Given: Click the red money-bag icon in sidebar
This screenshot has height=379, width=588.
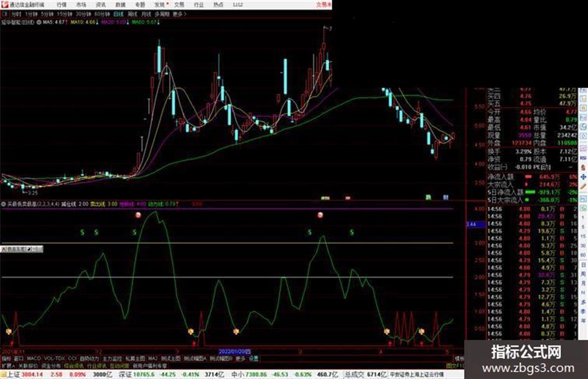Looking at the screenshot, I should [x=583, y=167].
